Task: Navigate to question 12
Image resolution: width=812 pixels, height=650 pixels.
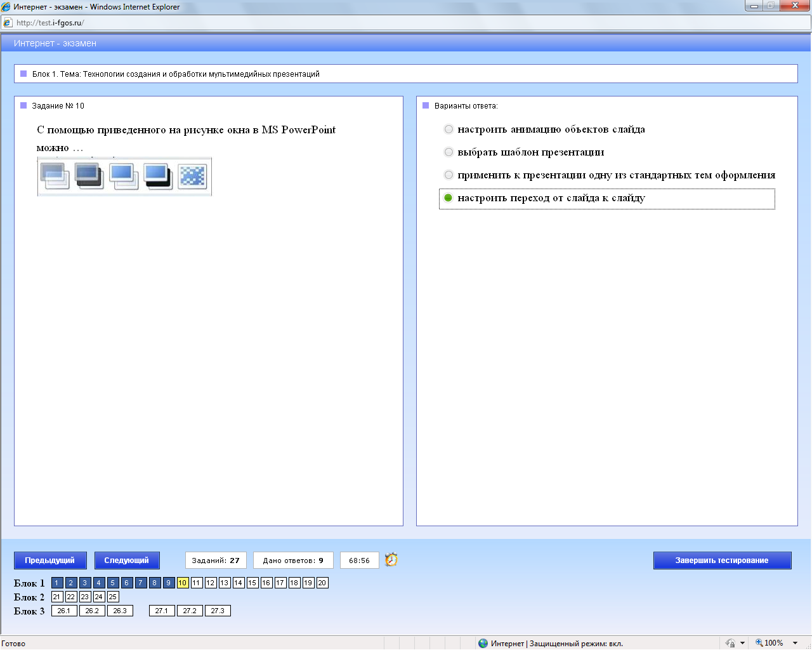Action: point(211,583)
